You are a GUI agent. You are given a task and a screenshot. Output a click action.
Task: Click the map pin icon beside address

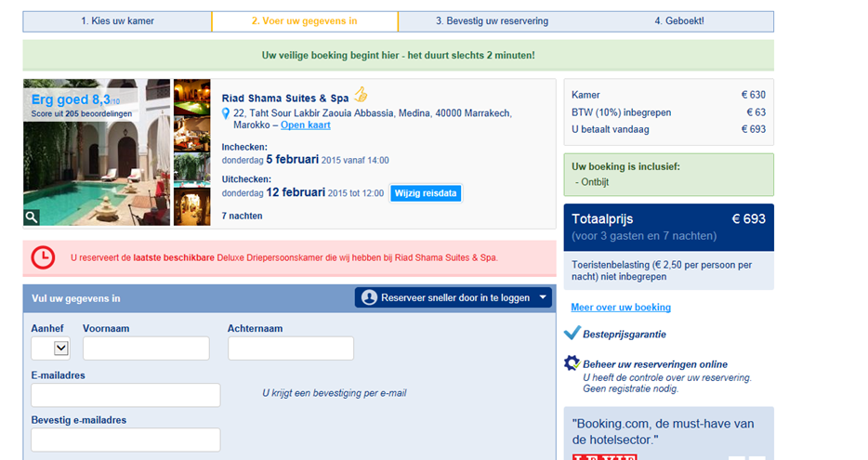(226, 114)
